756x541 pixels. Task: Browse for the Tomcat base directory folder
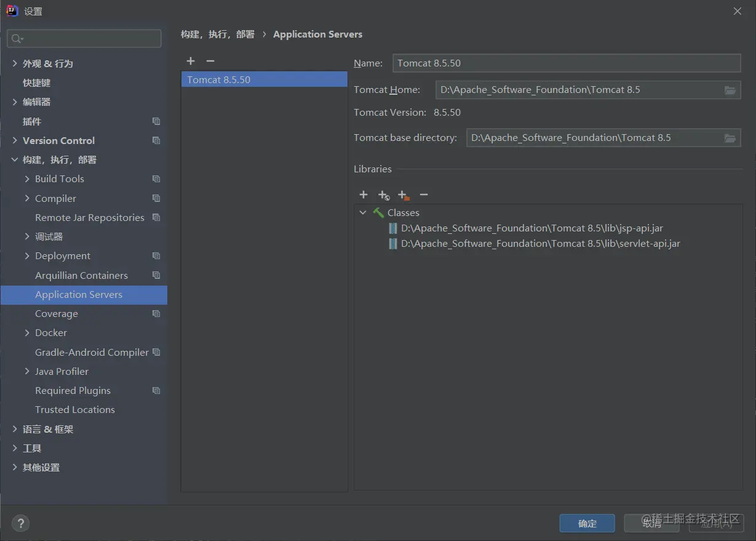[x=730, y=138]
